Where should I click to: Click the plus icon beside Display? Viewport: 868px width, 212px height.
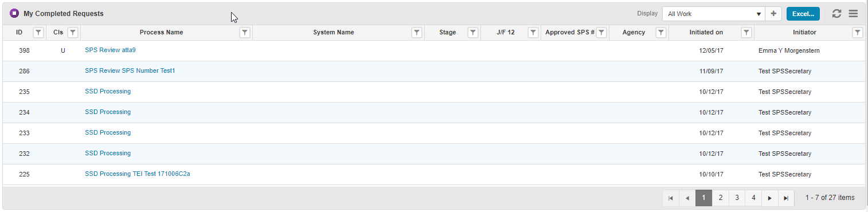point(773,14)
